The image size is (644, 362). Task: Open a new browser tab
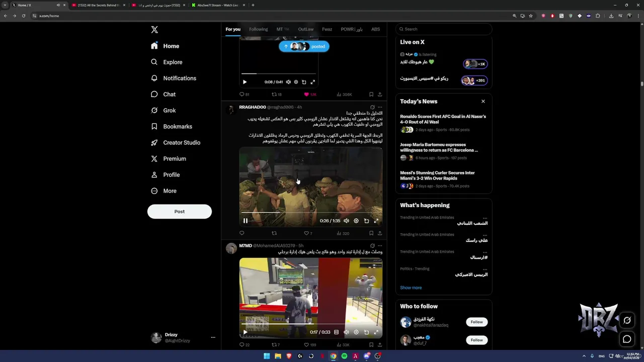[253, 5]
